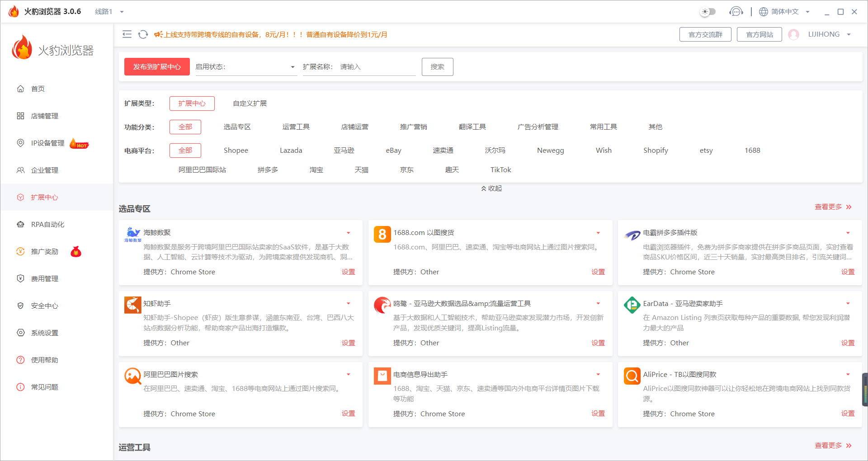Select the 扩展中心 extension type tab
Viewport: 868px width, 461px height.
click(x=192, y=103)
